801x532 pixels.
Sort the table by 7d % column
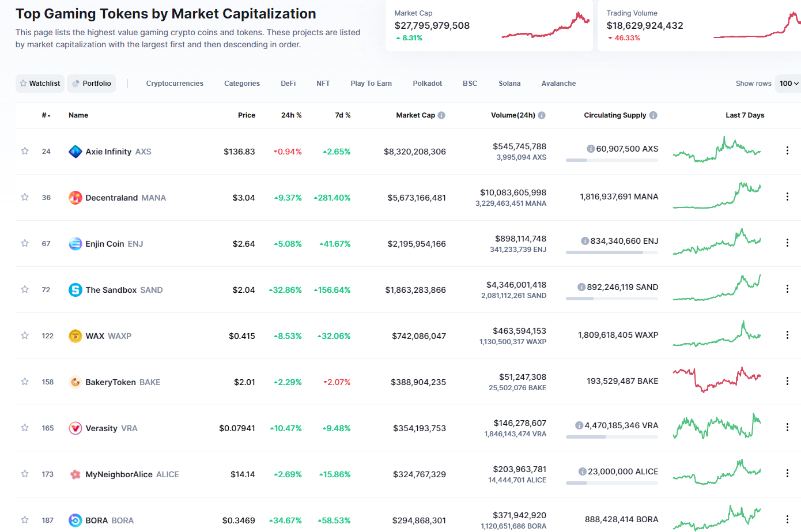point(343,115)
